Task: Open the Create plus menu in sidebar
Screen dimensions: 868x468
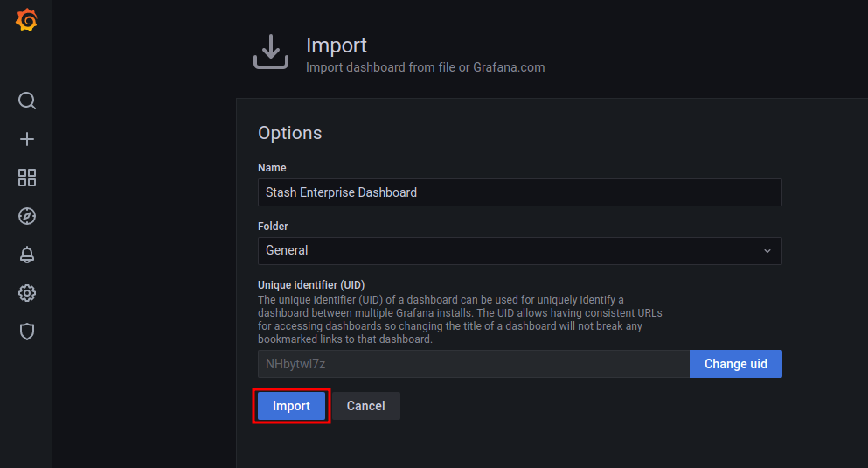Action: pyautogui.click(x=27, y=139)
